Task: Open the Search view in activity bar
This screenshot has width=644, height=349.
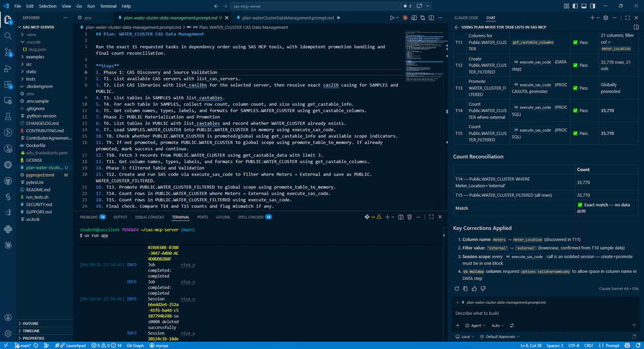Action: click(8, 36)
